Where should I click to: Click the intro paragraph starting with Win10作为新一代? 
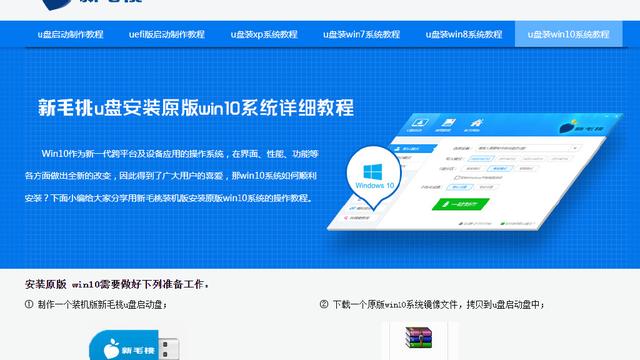coord(171,176)
